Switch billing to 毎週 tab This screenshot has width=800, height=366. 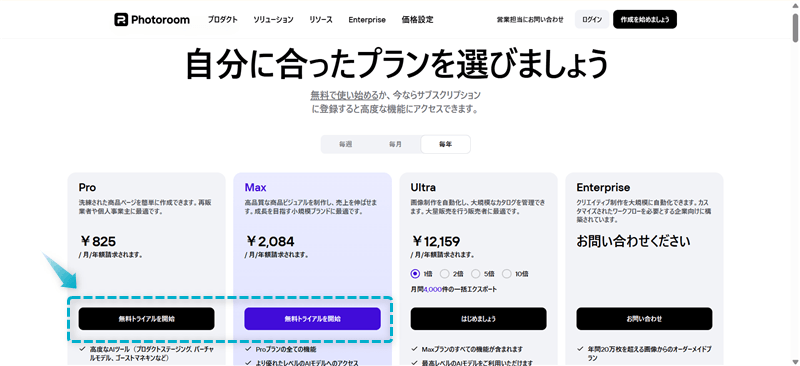coord(345,144)
